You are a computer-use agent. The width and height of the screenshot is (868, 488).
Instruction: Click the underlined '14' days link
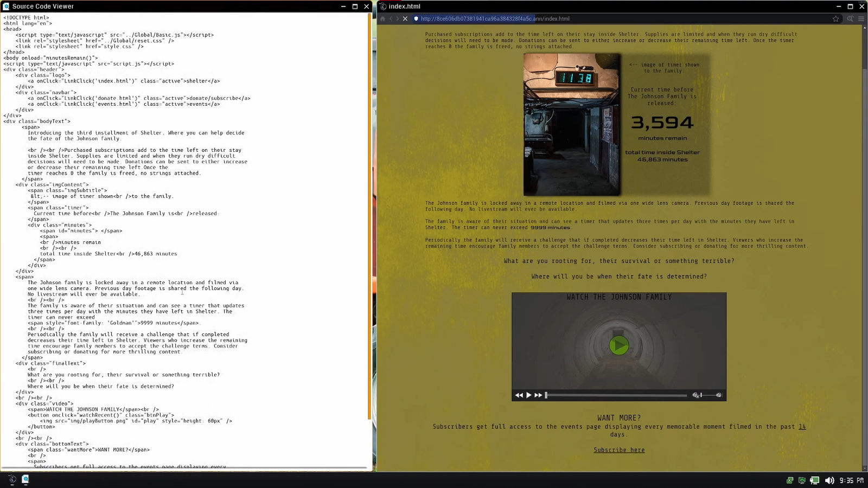point(802,427)
